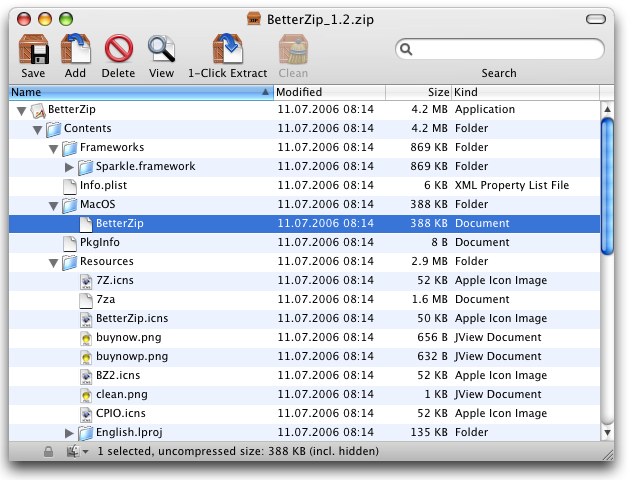Click the BetterZip.icns file icon
Screen dimensions: 630x480
(86, 319)
